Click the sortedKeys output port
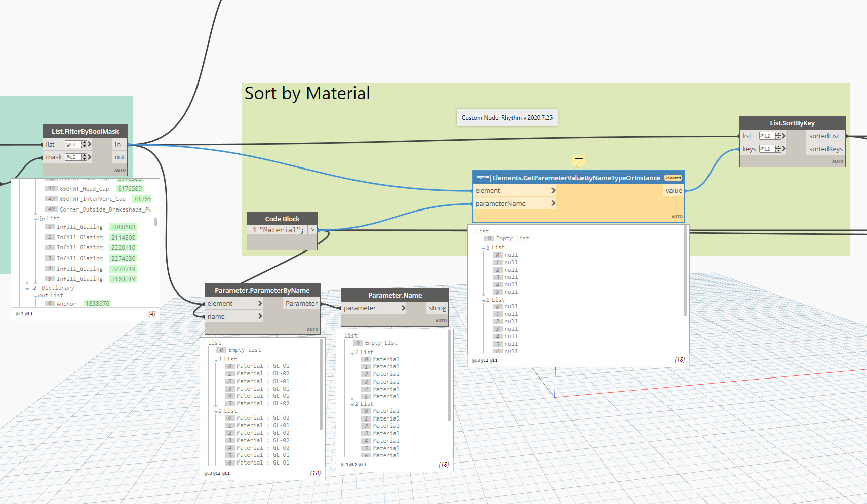Screen dimensions: 867x504 tap(825, 149)
